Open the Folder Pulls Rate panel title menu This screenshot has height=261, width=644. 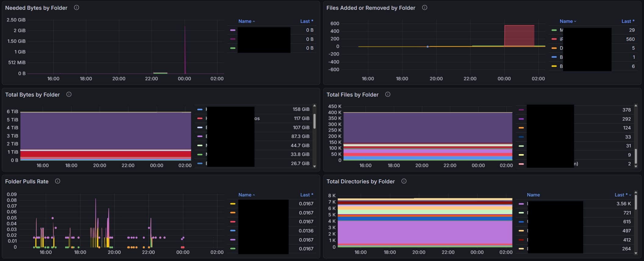coord(27,182)
